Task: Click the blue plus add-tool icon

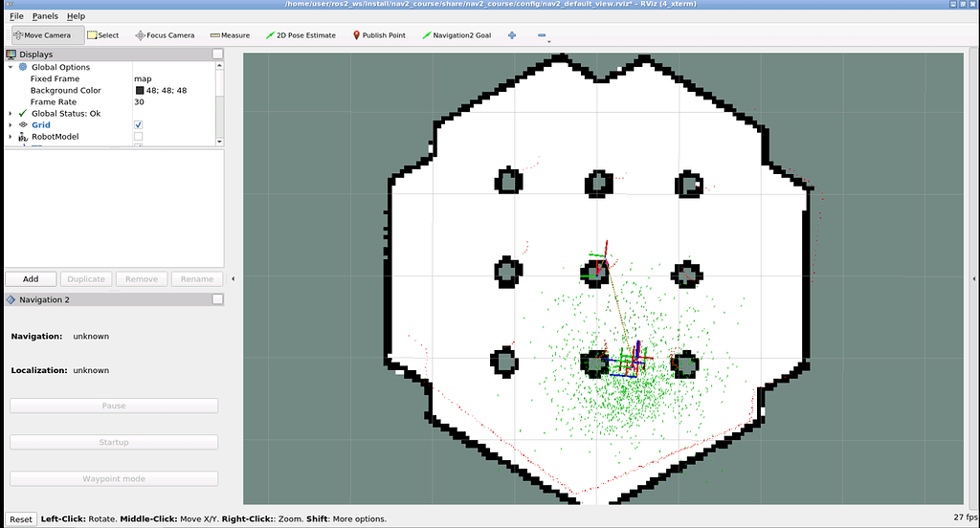Action: 512,35
